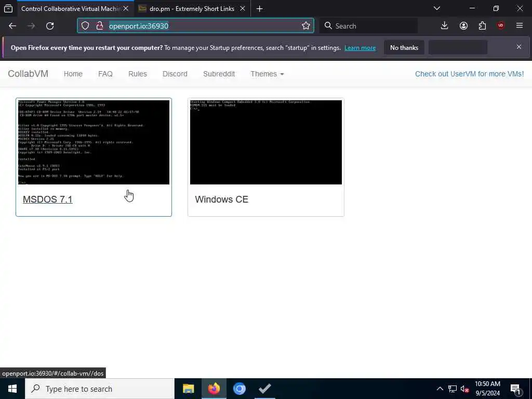The image size is (532, 399).
Task: Open a new tab with plus icon
Action: coord(260,9)
